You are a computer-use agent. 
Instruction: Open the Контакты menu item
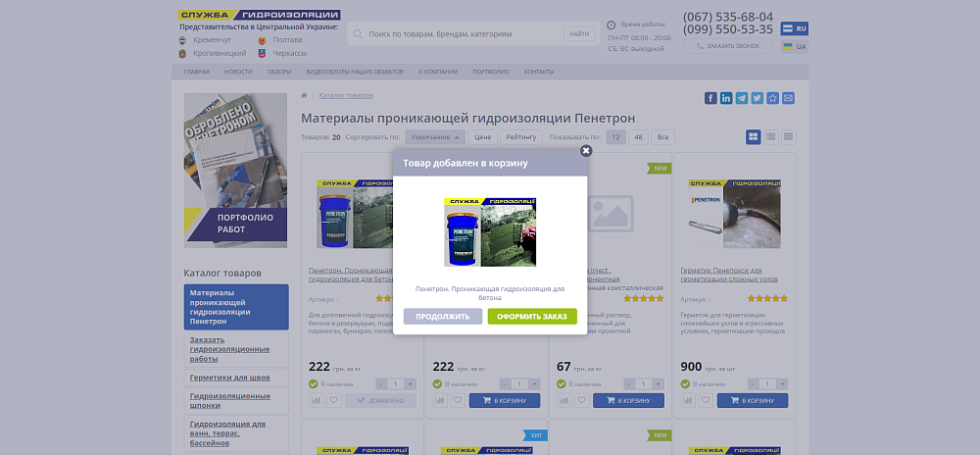point(539,72)
